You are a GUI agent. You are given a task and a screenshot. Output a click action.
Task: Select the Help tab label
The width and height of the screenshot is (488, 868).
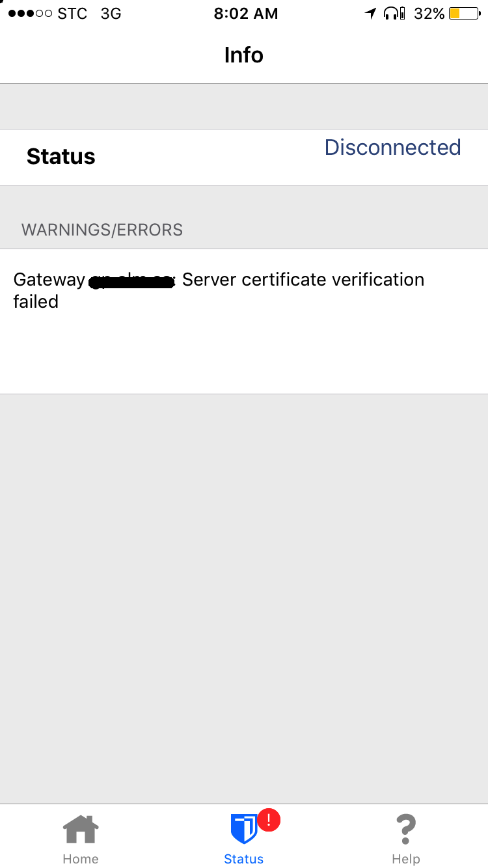click(406, 859)
